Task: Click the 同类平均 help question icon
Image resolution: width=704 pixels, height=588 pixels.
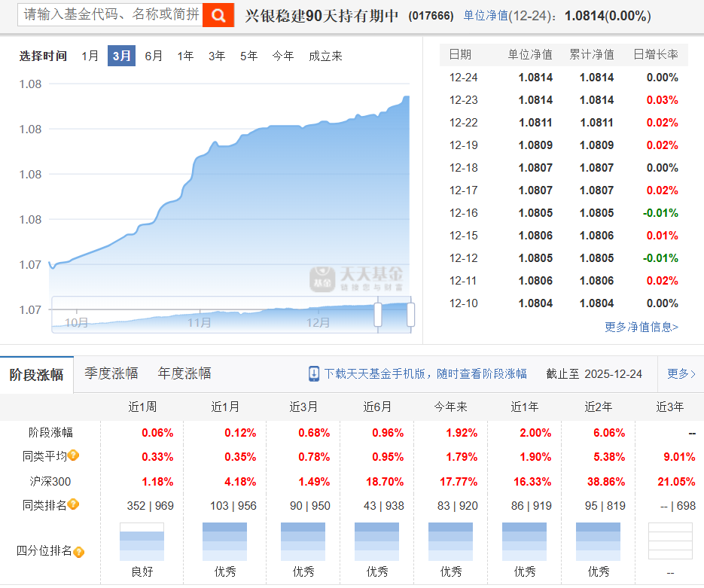Action: coord(74,455)
